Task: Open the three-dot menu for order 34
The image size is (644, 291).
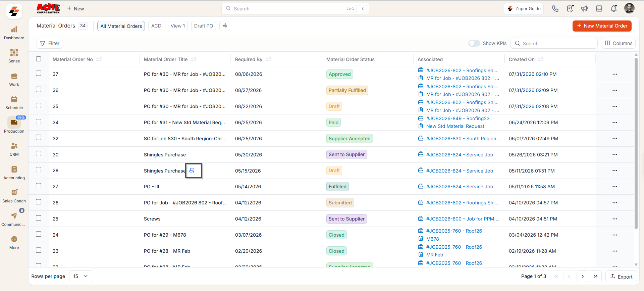Action: pyautogui.click(x=614, y=123)
